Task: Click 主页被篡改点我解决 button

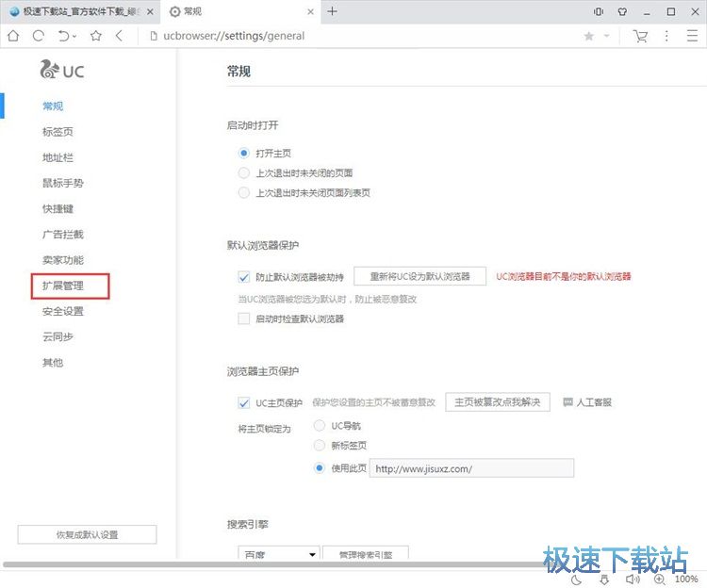Action: coord(498,402)
